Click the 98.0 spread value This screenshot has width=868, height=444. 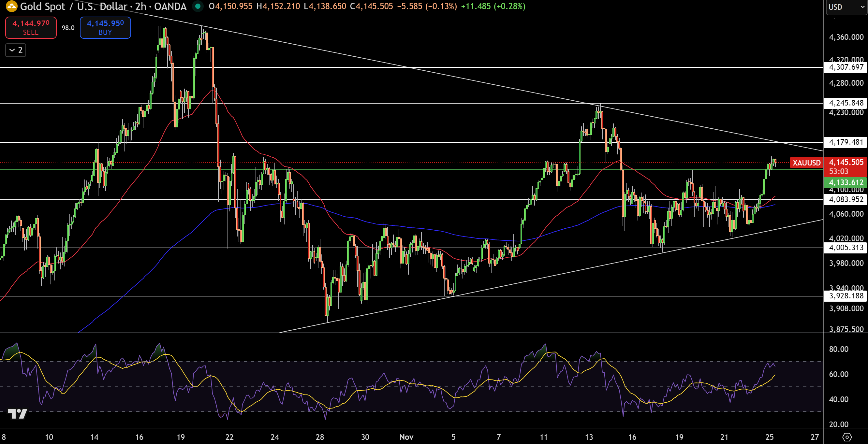click(x=68, y=28)
